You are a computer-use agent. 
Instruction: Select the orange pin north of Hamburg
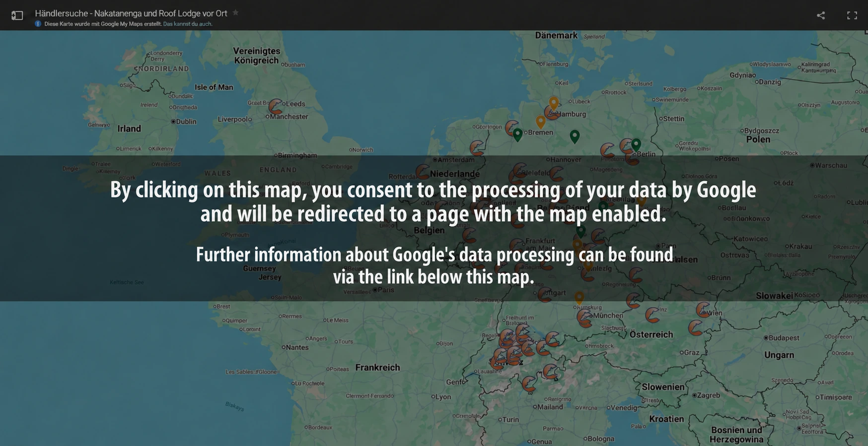(554, 103)
